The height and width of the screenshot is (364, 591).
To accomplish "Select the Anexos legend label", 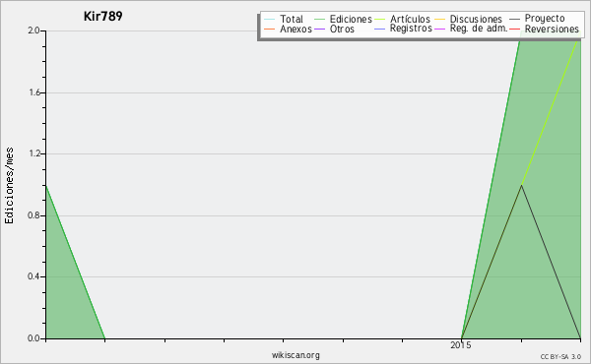I will [295, 29].
